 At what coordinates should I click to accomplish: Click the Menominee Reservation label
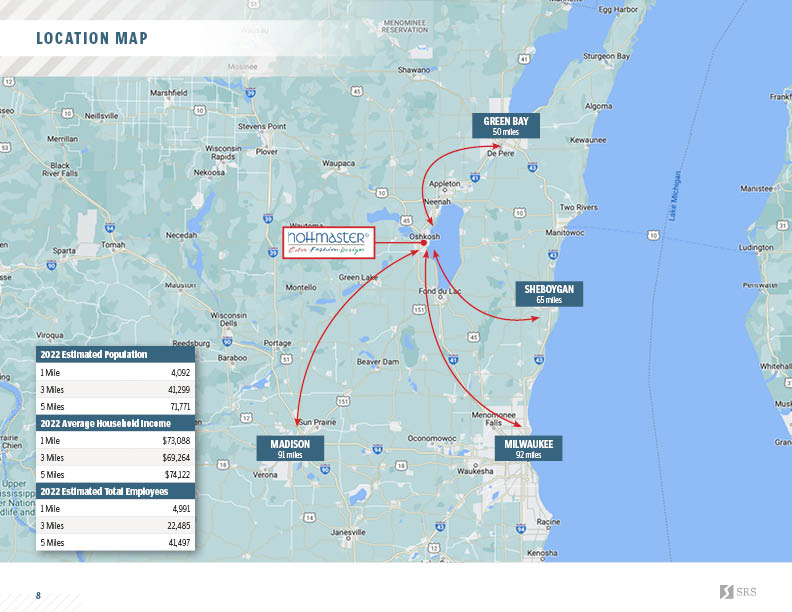[x=405, y=26]
